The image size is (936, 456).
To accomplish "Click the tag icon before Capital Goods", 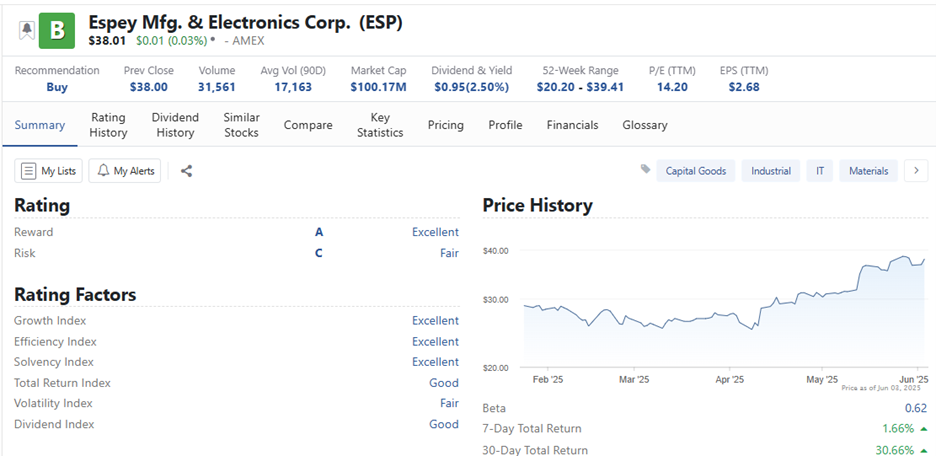I will pos(645,170).
